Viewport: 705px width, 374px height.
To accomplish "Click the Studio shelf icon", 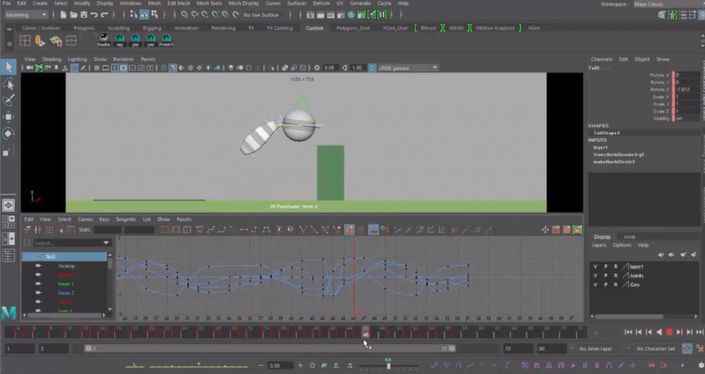I will pos(104,40).
